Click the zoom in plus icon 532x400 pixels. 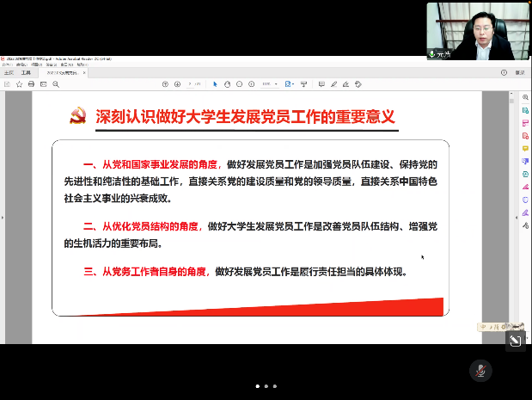(252, 84)
